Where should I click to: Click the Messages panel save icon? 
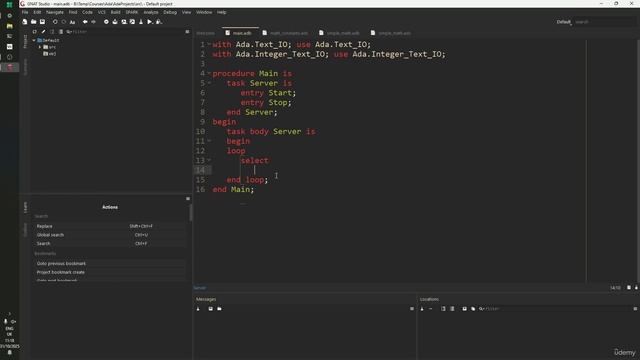211,309
